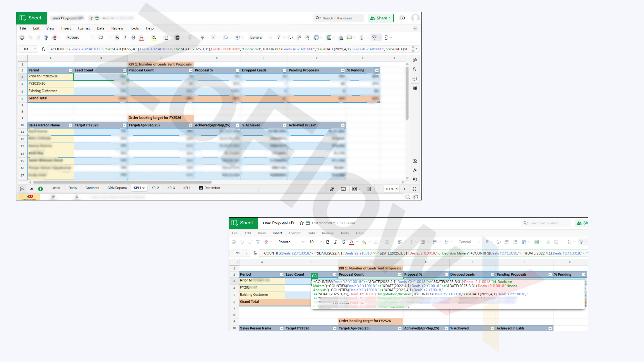Open the % Achieved filter dropdown in the top window
Screen dimensions: 644x362
285,125
